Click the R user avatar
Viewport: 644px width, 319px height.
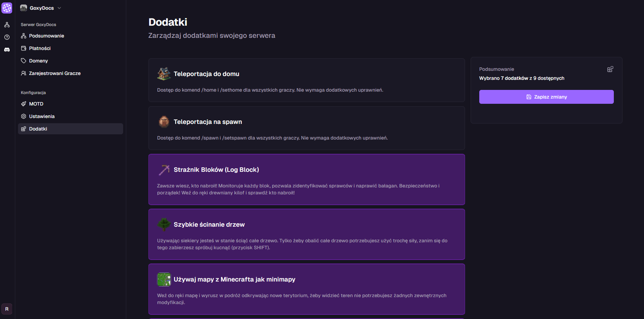(7, 309)
